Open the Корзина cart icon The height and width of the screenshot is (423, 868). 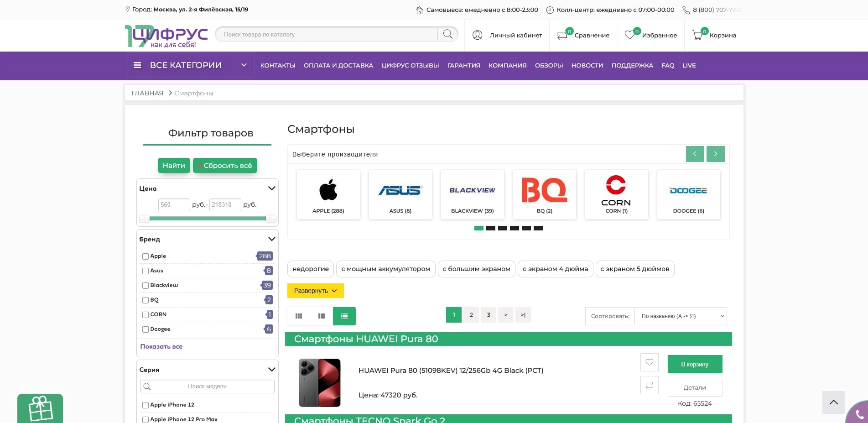(697, 35)
